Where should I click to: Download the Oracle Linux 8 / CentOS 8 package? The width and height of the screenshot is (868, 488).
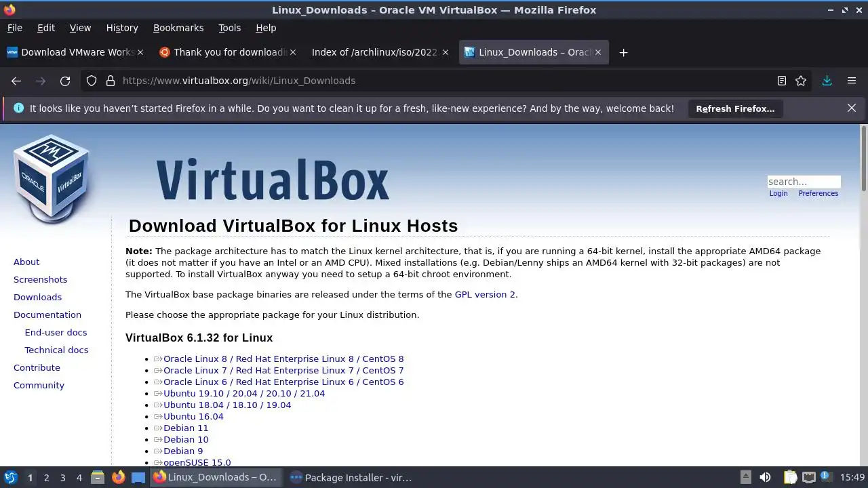283,359
